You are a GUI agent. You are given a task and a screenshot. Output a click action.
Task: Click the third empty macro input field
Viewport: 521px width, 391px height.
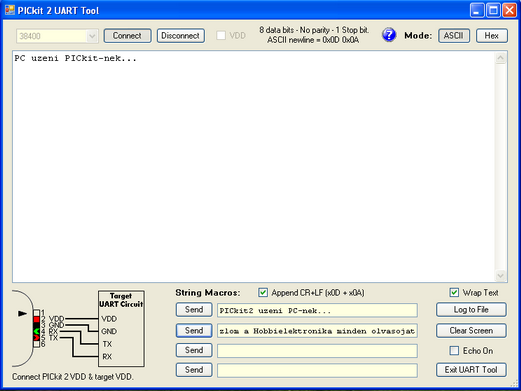tap(317, 351)
